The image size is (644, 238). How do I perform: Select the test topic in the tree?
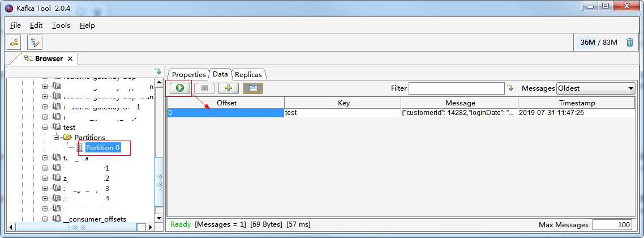70,127
